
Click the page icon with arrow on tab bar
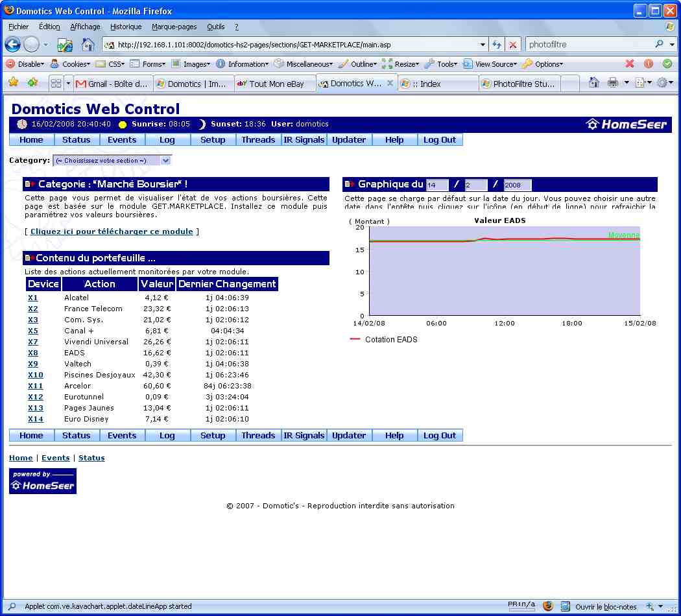pyautogui.click(x=640, y=82)
